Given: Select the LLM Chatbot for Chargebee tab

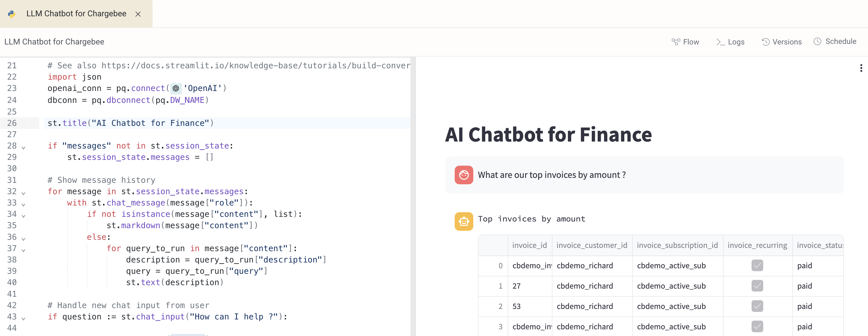Looking at the screenshot, I should point(76,13).
